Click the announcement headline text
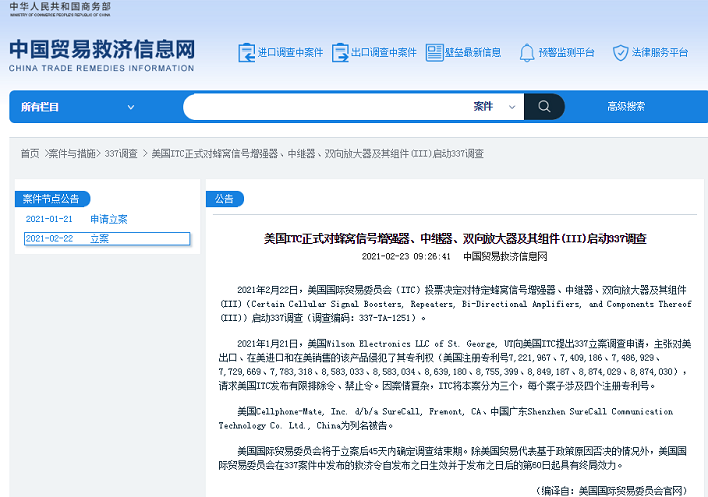The image size is (708, 497). pos(455,238)
